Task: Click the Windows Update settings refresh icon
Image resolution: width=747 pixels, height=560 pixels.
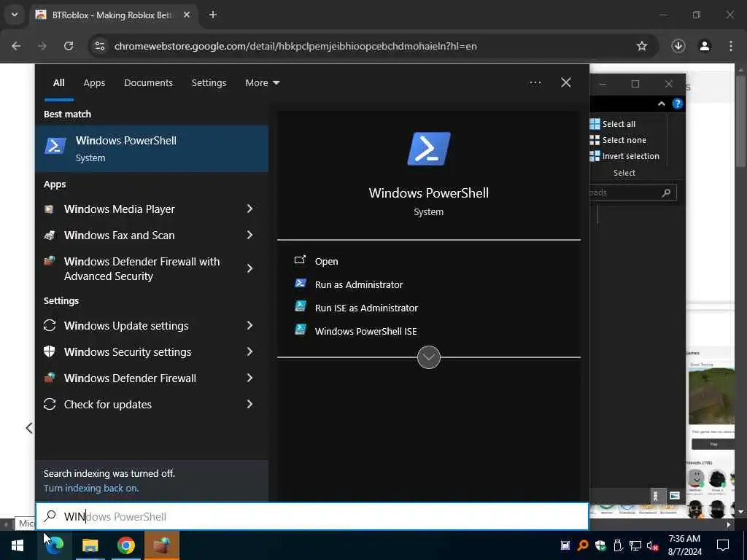Action: click(50, 326)
